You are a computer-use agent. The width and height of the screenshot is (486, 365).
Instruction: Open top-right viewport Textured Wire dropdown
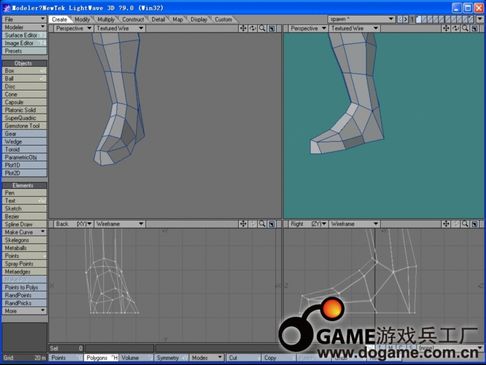pos(354,28)
